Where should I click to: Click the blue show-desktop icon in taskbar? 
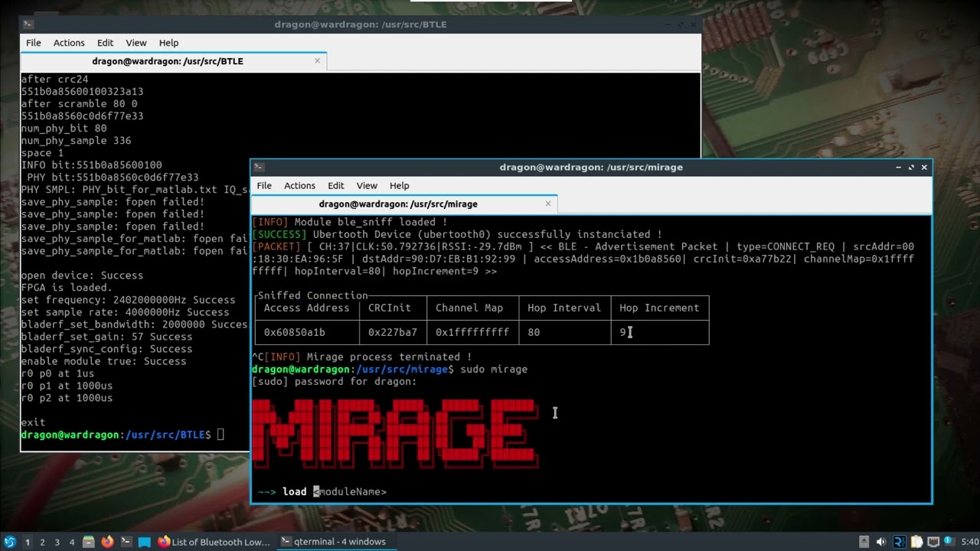click(x=144, y=542)
